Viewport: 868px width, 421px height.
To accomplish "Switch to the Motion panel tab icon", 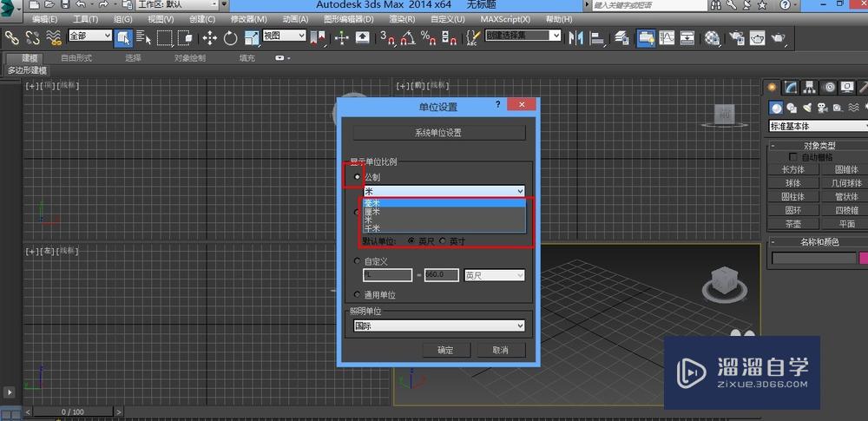I will point(829,87).
